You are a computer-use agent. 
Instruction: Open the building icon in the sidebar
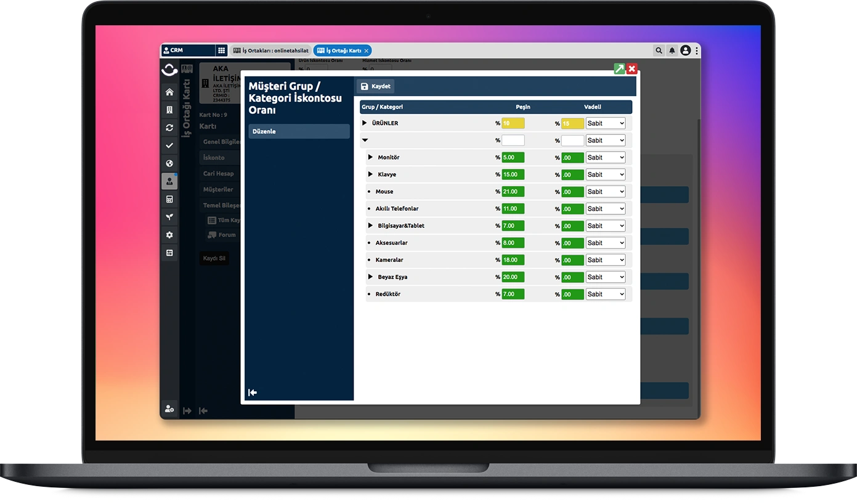click(x=169, y=110)
